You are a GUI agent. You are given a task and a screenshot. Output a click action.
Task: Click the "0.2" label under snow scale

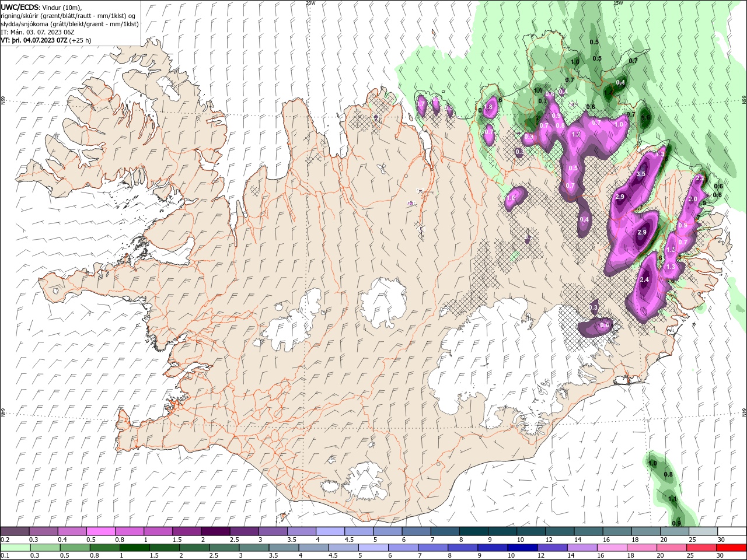click(x=5, y=540)
